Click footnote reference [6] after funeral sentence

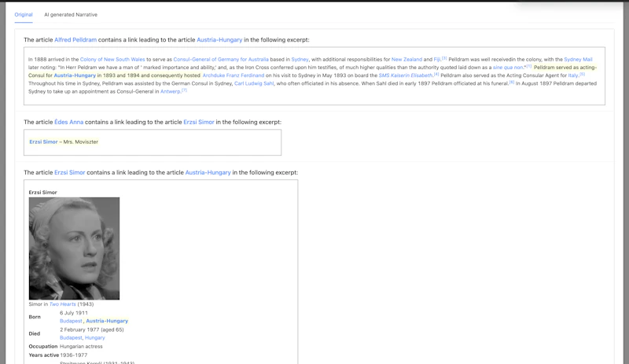click(x=512, y=83)
